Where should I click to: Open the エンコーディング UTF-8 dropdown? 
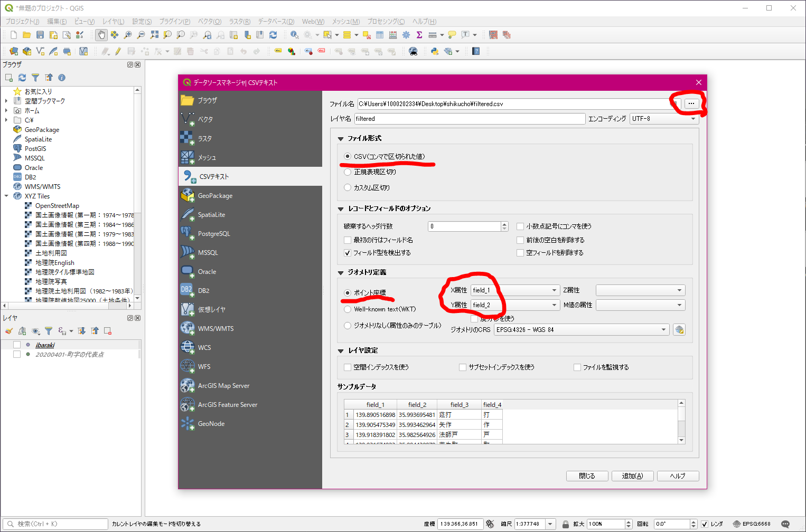[x=664, y=119]
